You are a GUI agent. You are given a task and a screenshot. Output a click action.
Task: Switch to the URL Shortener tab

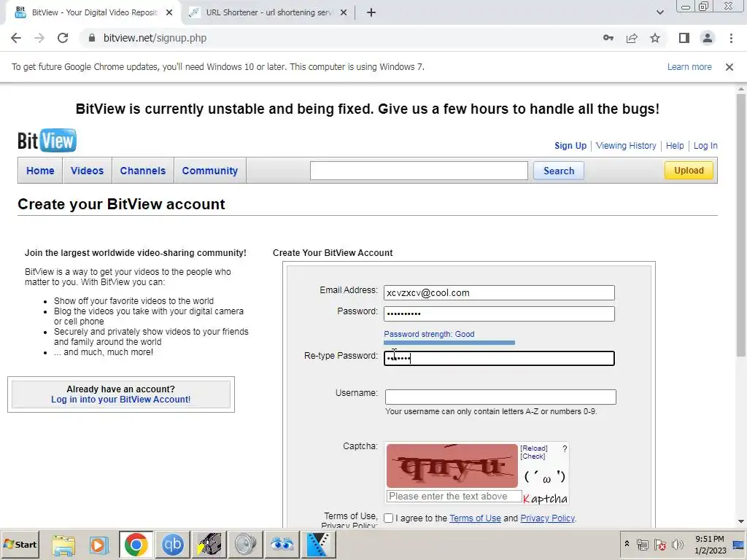268,12
